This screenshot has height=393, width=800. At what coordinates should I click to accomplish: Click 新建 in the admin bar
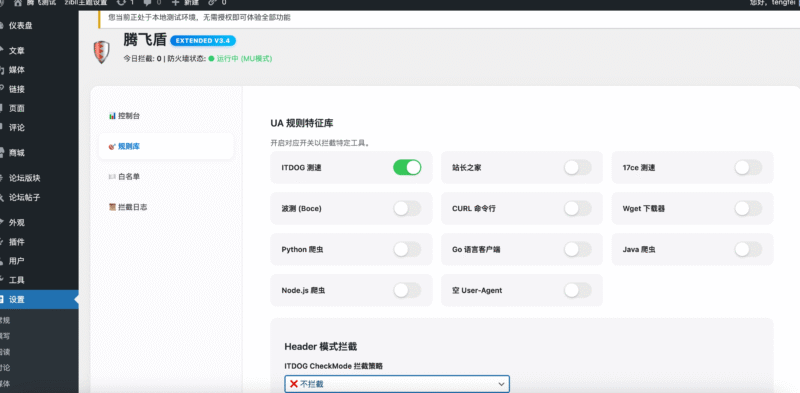[190, 3]
